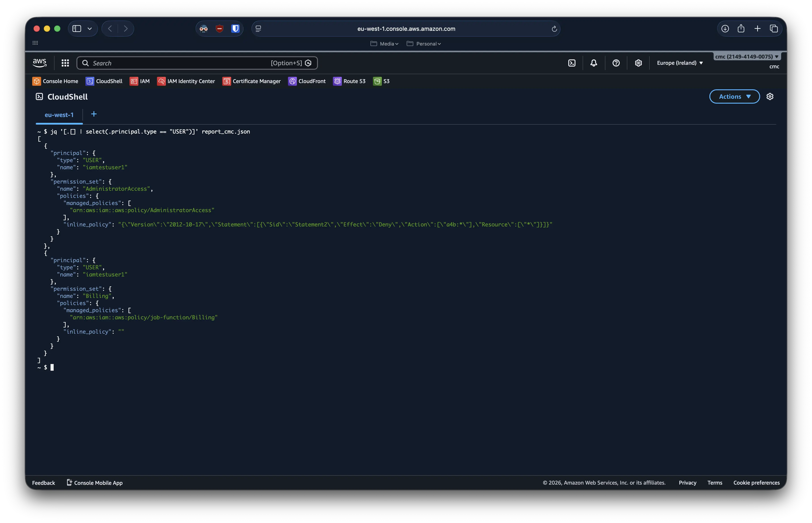Open console settings gear in top bar

pyautogui.click(x=638, y=63)
